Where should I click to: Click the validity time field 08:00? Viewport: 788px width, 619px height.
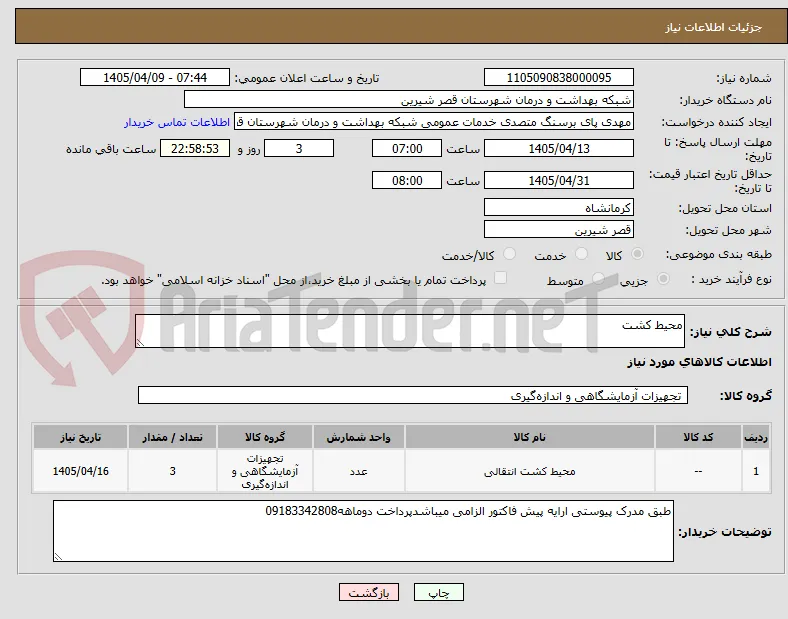click(x=407, y=180)
